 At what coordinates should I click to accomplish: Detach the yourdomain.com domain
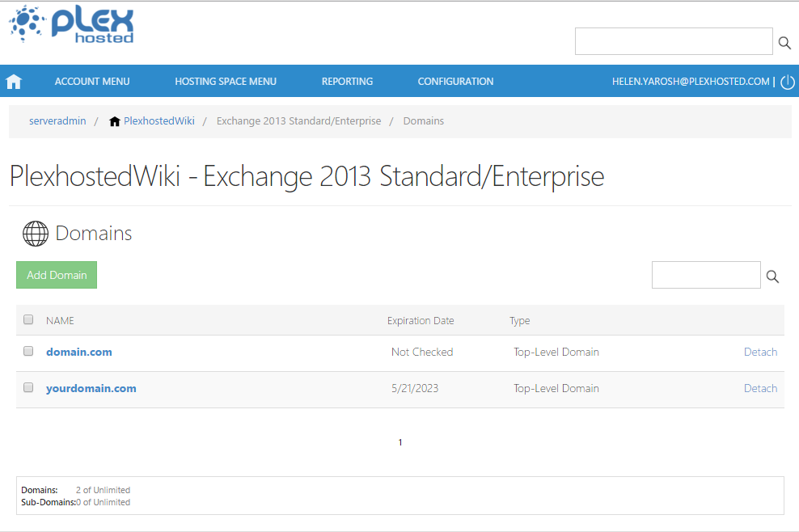tap(760, 388)
